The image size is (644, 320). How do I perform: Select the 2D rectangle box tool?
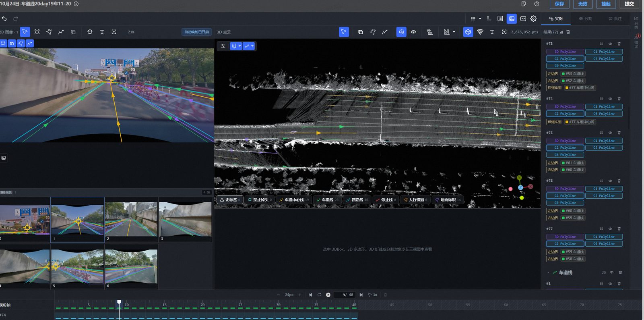[37, 32]
